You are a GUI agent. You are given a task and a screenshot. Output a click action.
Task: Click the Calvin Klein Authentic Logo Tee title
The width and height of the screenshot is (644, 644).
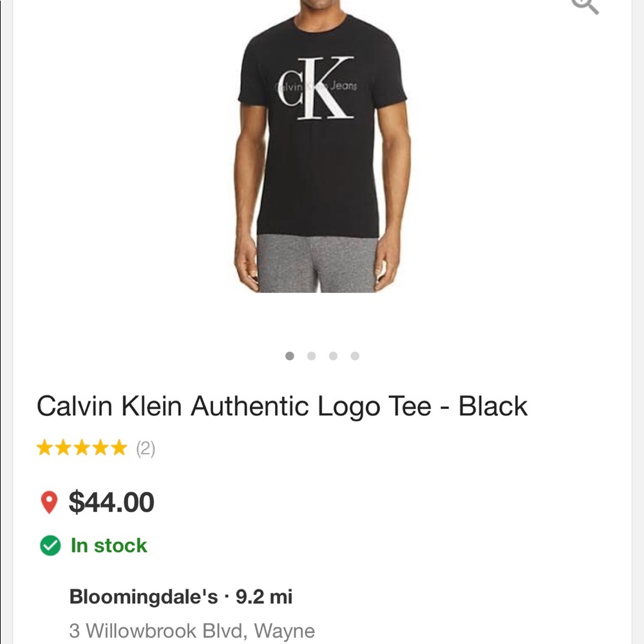[x=283, y=406]
